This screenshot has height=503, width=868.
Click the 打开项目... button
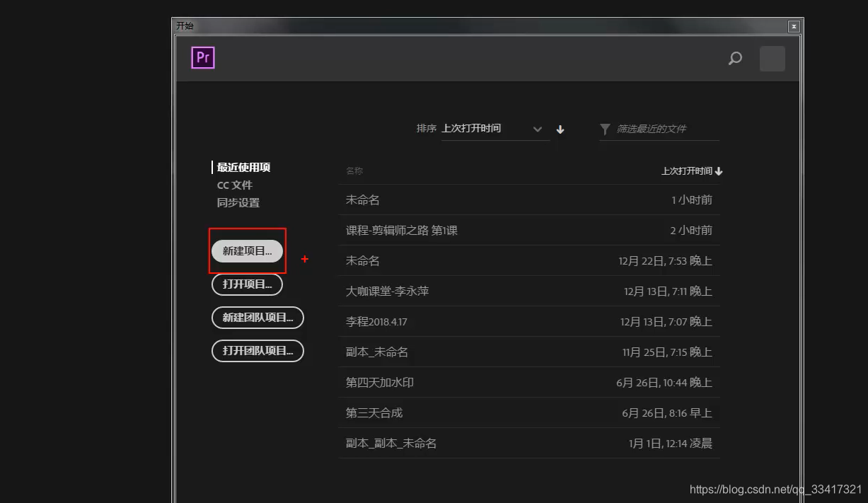(247, 284)
